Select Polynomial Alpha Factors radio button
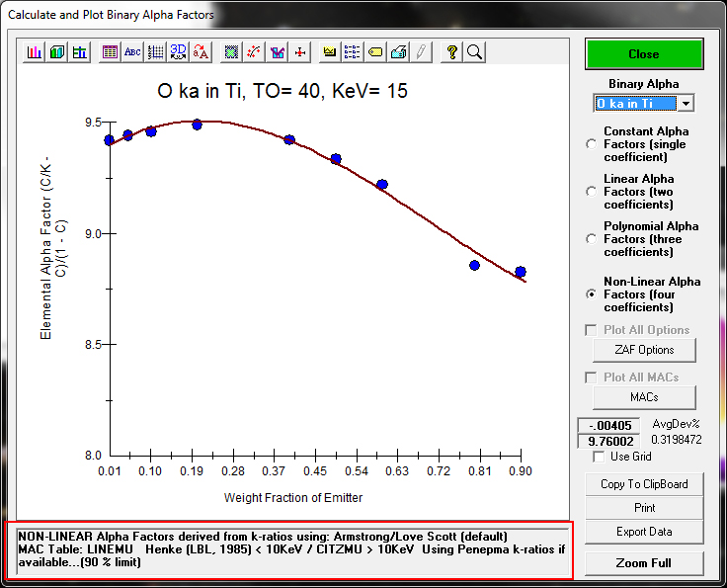This screenshot has height=588, width=727. (592, 239)
